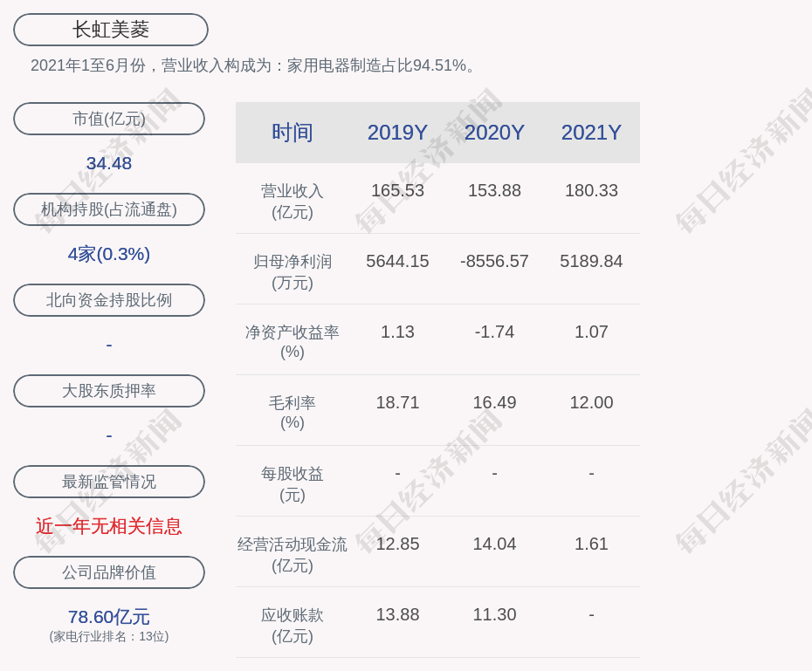This screenshot has height=671, width=812.
Task: Click the 12.00 gross margin cell
Action: point(591,402)
